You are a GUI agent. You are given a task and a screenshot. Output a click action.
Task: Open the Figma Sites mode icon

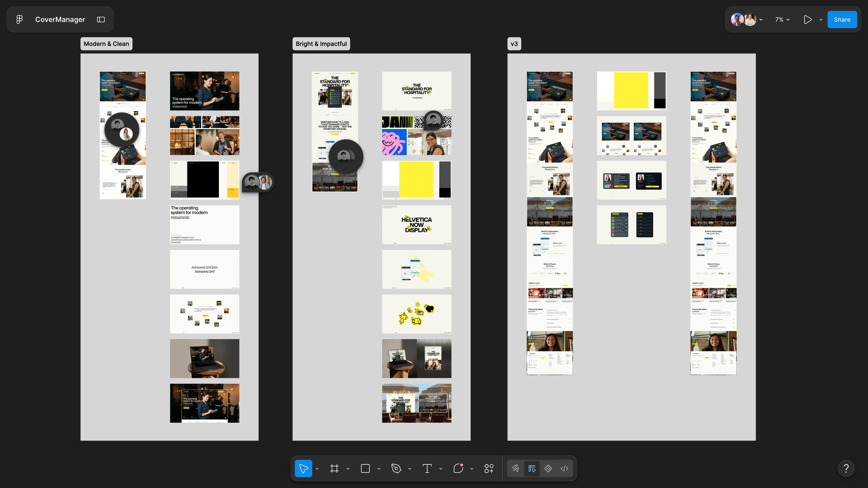548,468
